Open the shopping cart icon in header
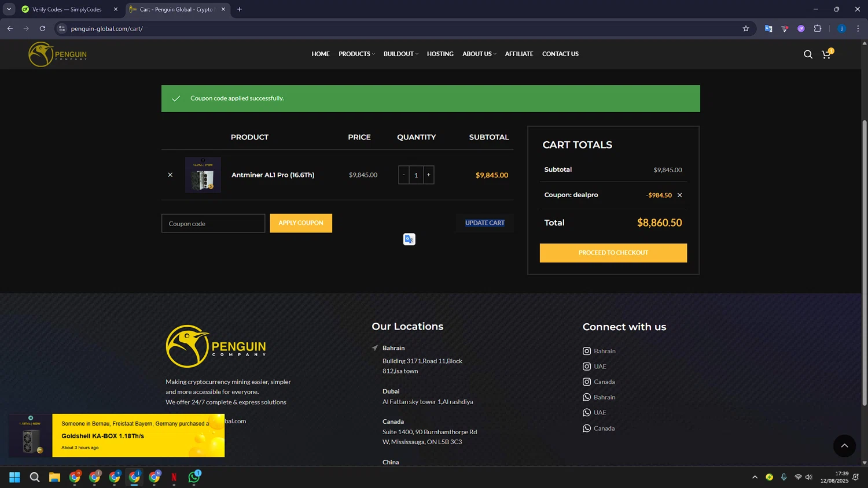Screen dimensions: 868x488 (827, 54)
